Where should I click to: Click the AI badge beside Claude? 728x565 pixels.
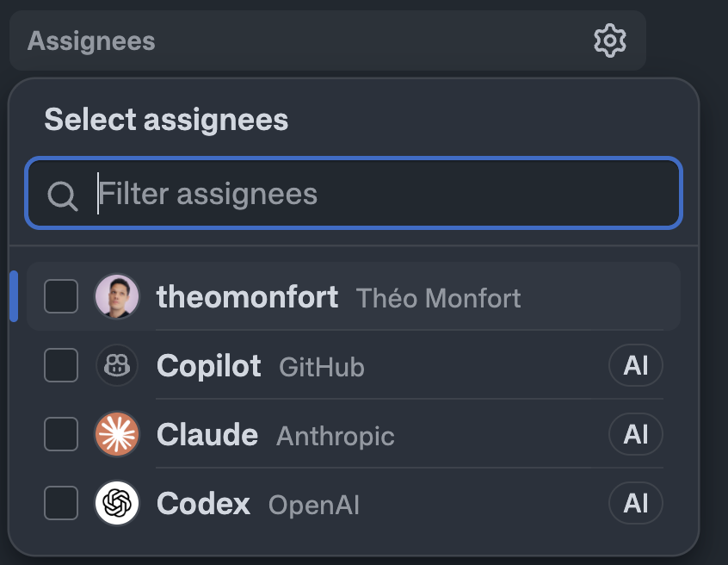point(636,434)
